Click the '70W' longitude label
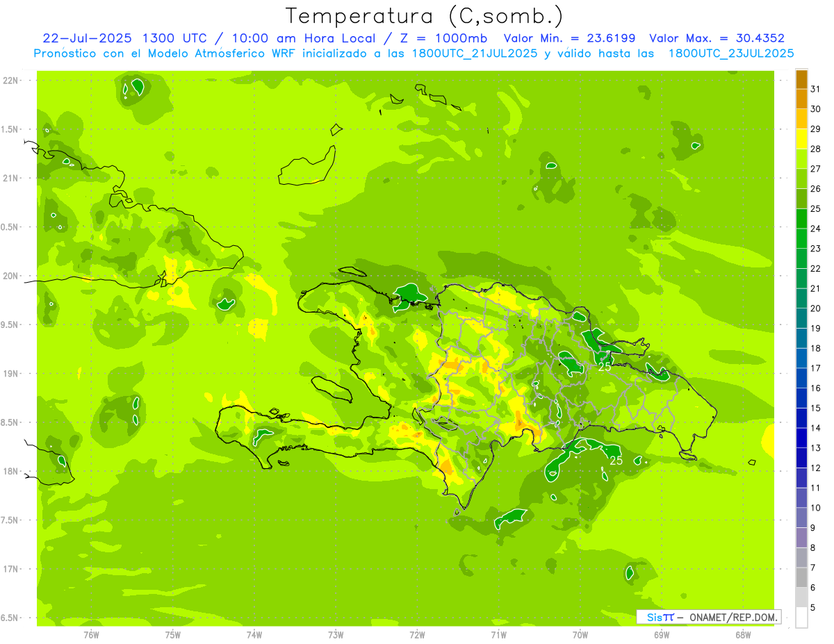 [580, 635]
